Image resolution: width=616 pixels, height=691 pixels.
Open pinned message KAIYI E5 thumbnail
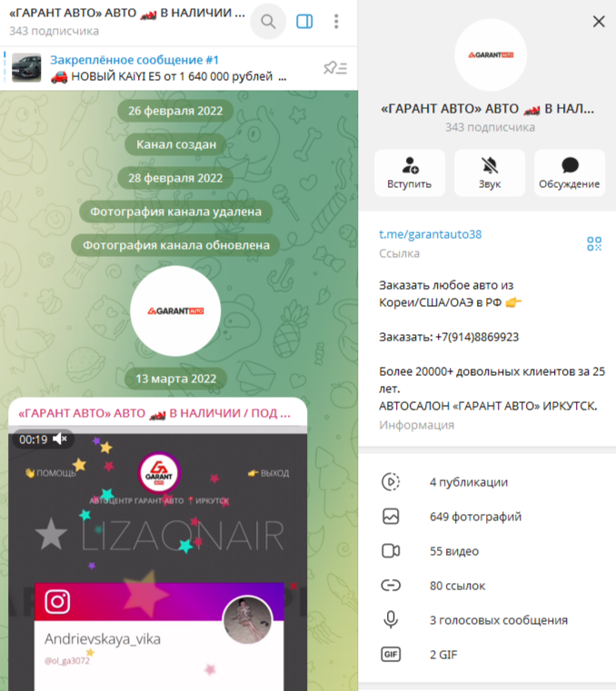[26, 67]
